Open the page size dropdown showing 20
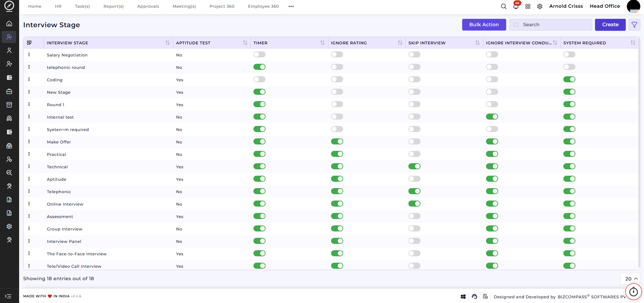The height and width of the screenshot is (303, 644). click(x=630, y=278)
